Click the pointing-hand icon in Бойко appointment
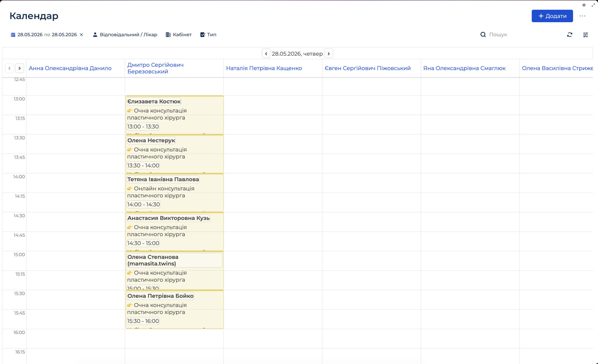The image size is (598, 364). click(x=130, y=305)
